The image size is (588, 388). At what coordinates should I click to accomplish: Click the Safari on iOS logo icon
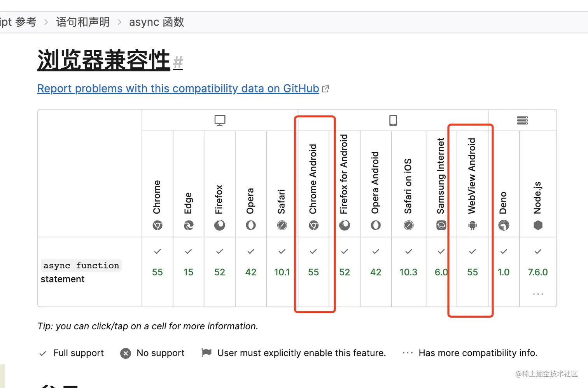pyautogui.click(x=408, y=225)
